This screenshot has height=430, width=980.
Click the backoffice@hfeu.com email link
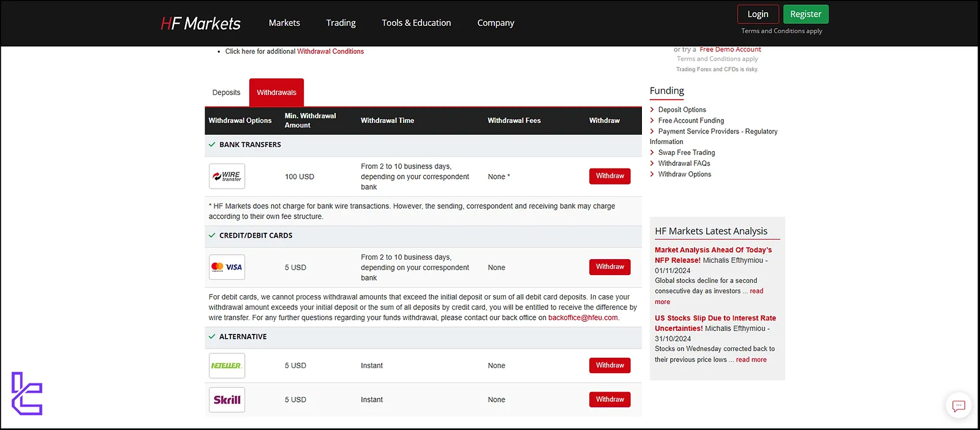click(582, 318)
